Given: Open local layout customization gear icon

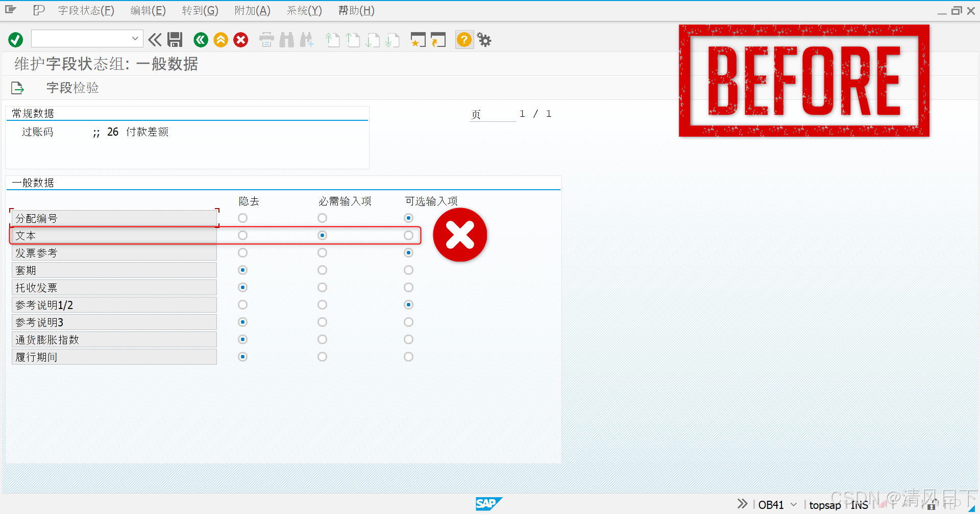Looking at the screenshot, I should [483, 39].
